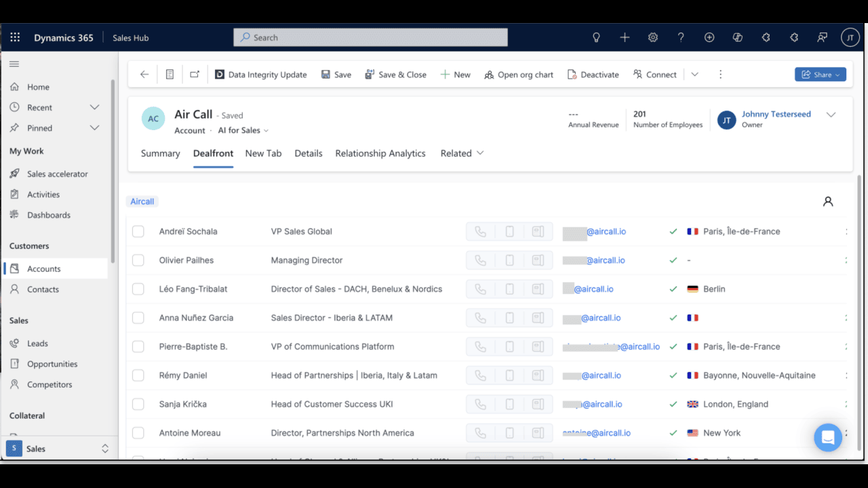
Task: Click in the Search box
Action: click(371, 37)
